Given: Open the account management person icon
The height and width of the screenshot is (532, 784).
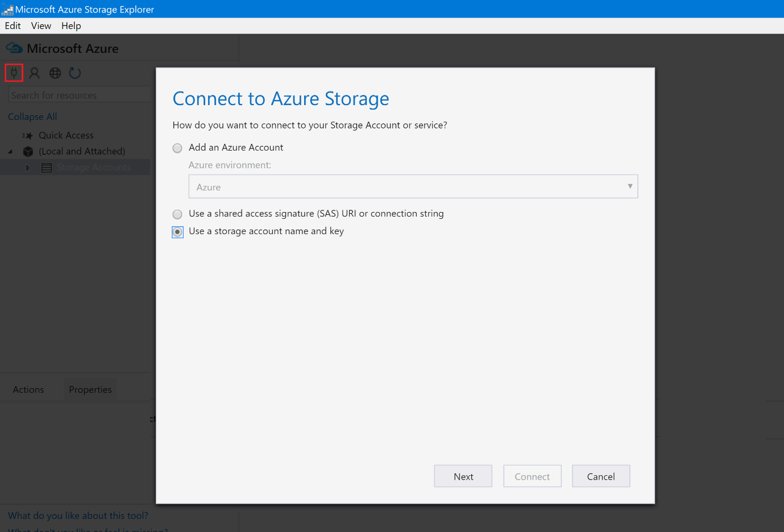Looking at the screenshot, I should [x=35, y=73].
